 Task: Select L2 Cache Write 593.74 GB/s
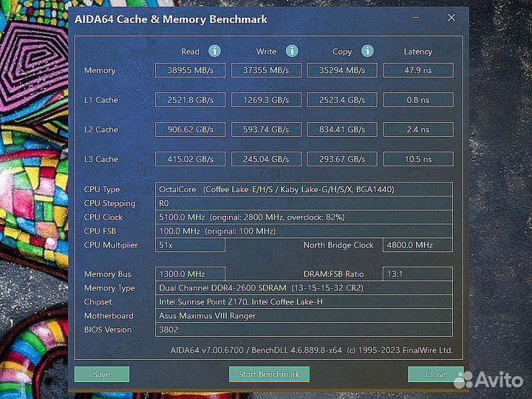(266, 129)
